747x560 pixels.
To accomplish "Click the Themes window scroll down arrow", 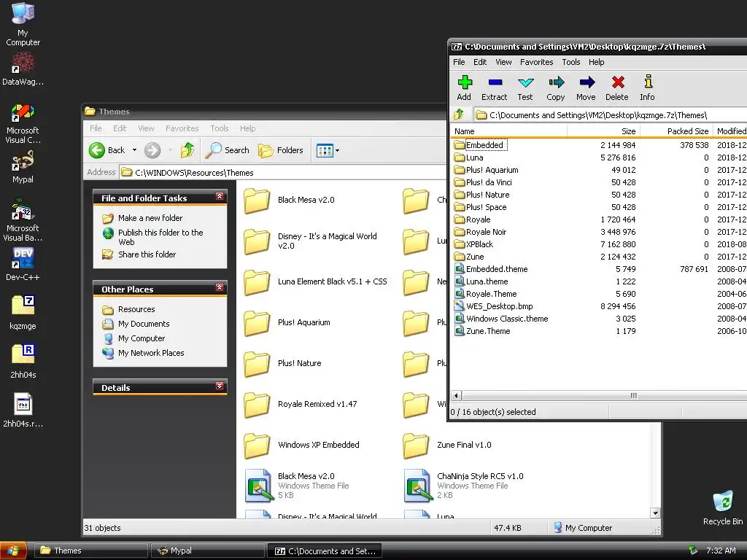I will pyautogui.click(x=655, y=513).
